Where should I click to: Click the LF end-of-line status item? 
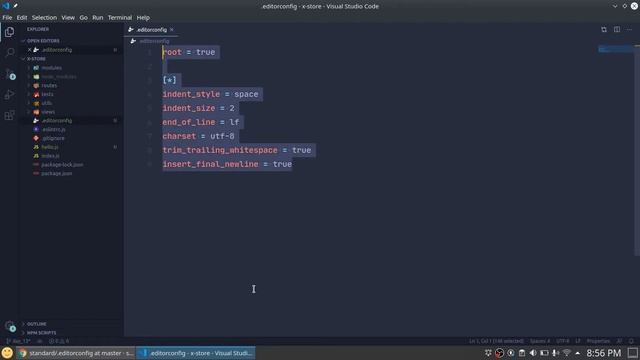[x=578, y=341]
